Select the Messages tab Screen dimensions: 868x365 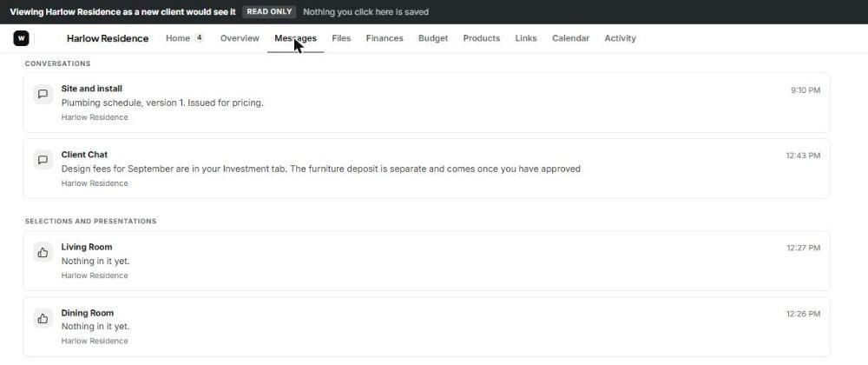[x=296, y=38]
